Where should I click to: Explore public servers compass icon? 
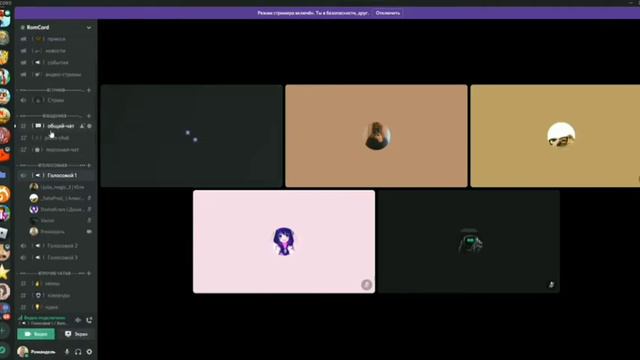click(x=3, y=350)
